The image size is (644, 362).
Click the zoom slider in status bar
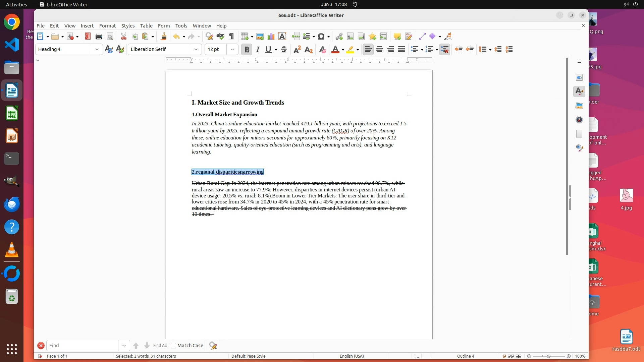549,356
